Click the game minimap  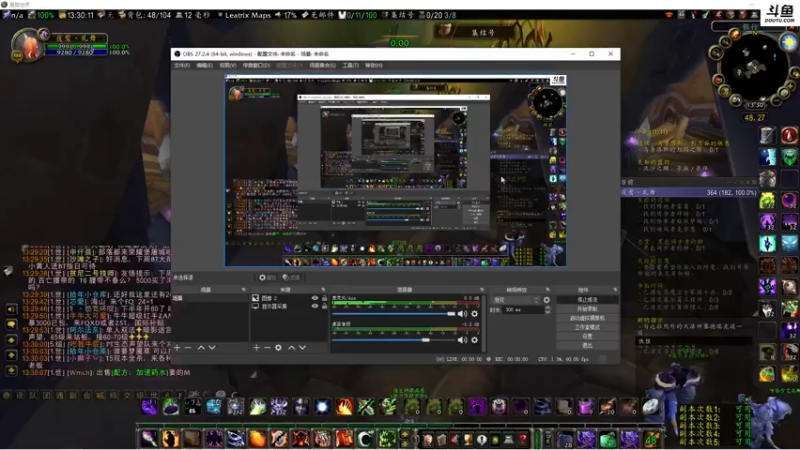click(753, 66)
